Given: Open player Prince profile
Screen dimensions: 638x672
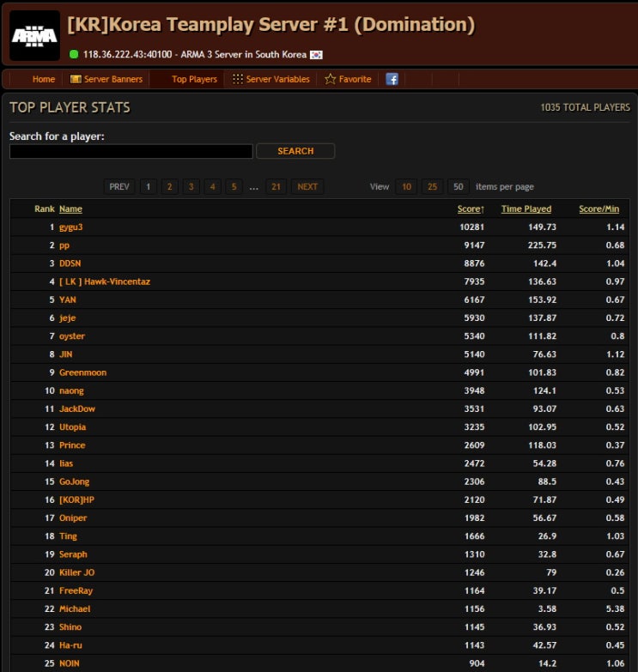Looking at the screenshot, I should point(72,445).
